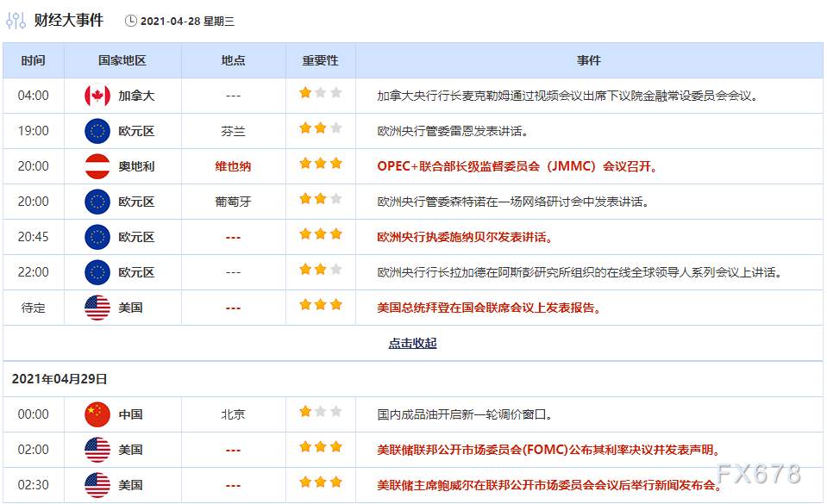
Task: Click the 维也纳 location cell
Action: point(233,166)
